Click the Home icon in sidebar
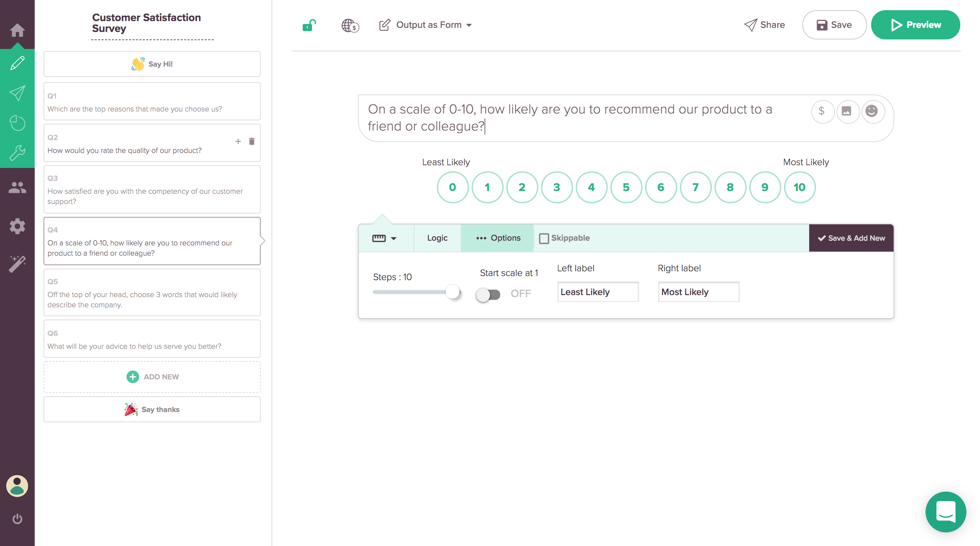The width and height of the screenshot is (980, 546). point(17,30)
